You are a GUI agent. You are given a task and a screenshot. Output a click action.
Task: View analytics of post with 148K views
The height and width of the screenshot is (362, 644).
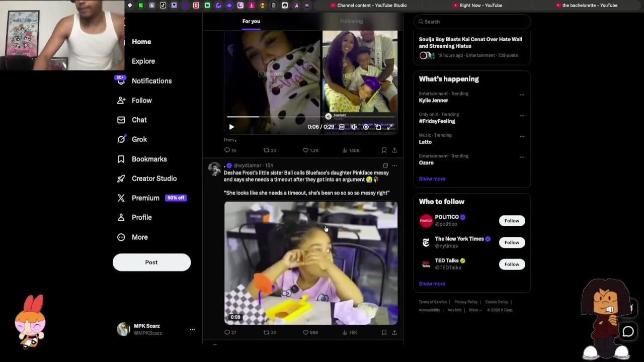(x=351, y=150)
